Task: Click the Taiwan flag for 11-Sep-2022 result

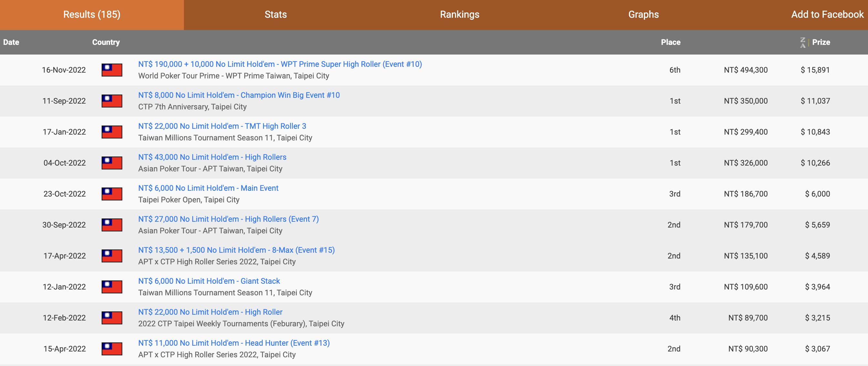Action: 112,101
